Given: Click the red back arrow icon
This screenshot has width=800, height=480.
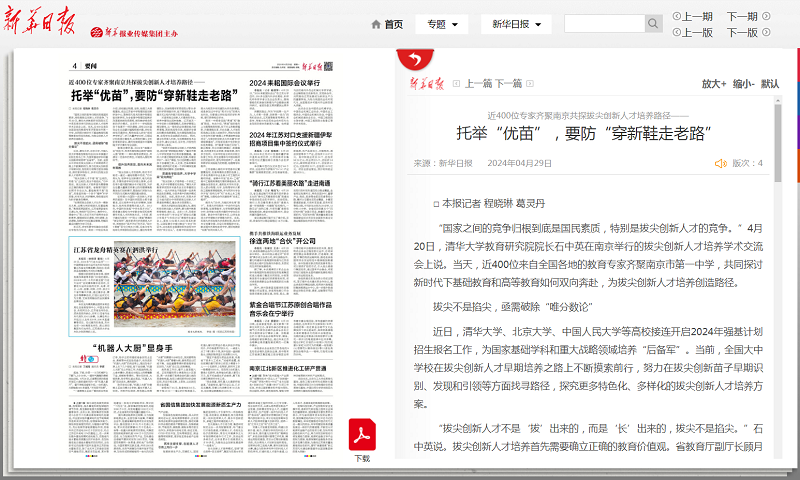Looking at the screenshot, I should coord(410,58).
